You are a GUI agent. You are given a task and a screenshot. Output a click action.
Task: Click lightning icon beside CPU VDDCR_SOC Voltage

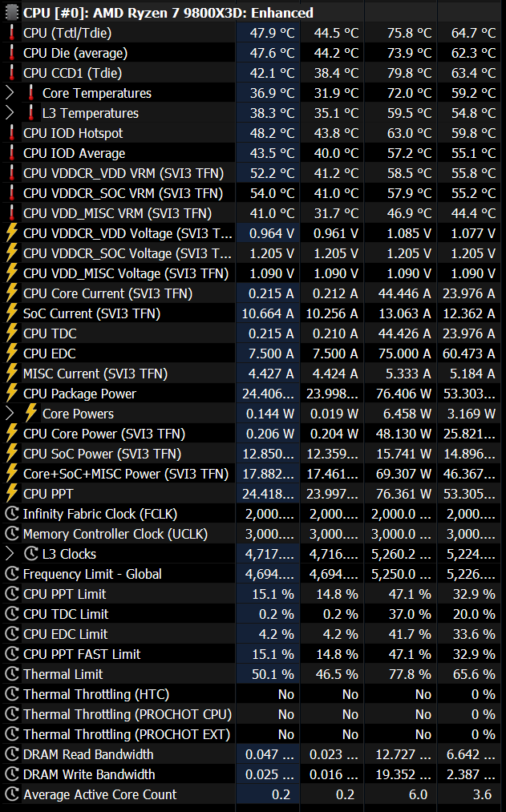[x=11, y=253]
